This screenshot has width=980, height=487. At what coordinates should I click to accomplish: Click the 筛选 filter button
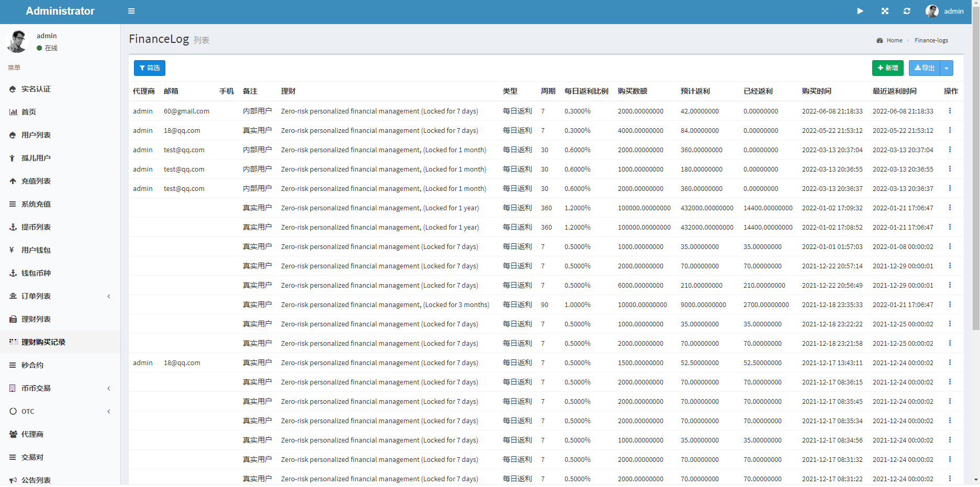tap(150, 68)
